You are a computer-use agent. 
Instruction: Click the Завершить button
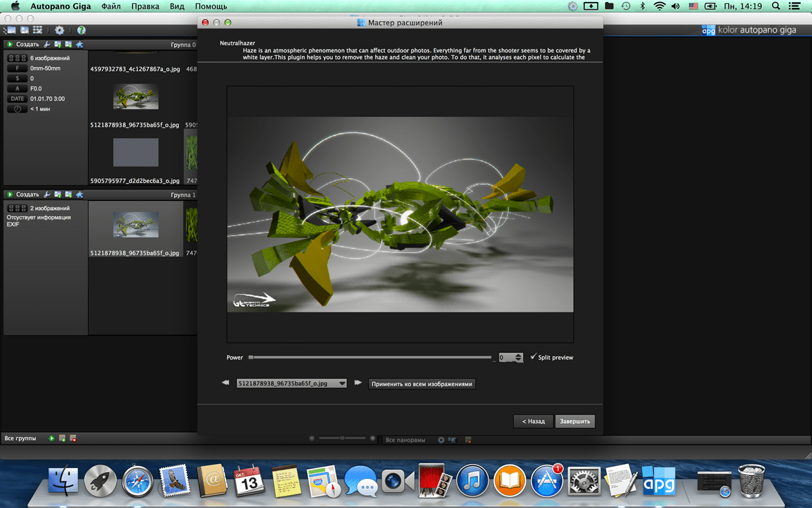tap(575, 421)
